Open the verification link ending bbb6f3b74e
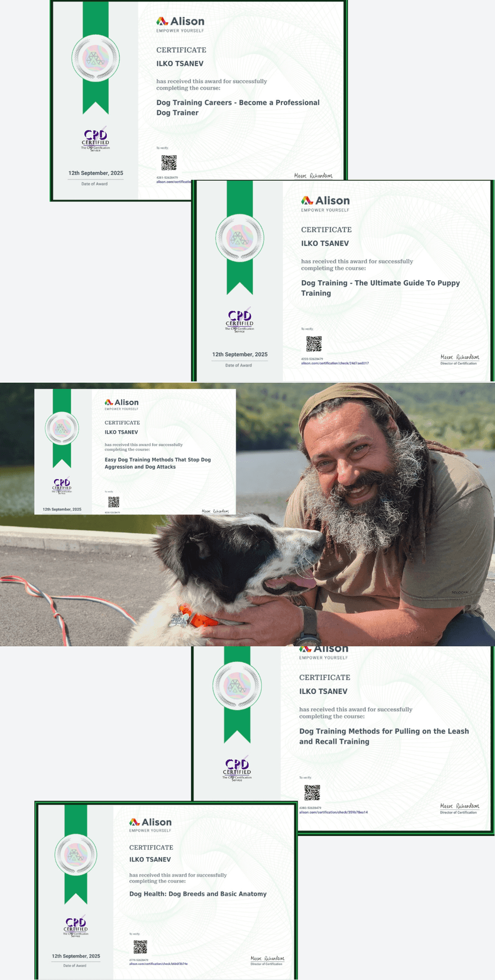 (158, 964)
